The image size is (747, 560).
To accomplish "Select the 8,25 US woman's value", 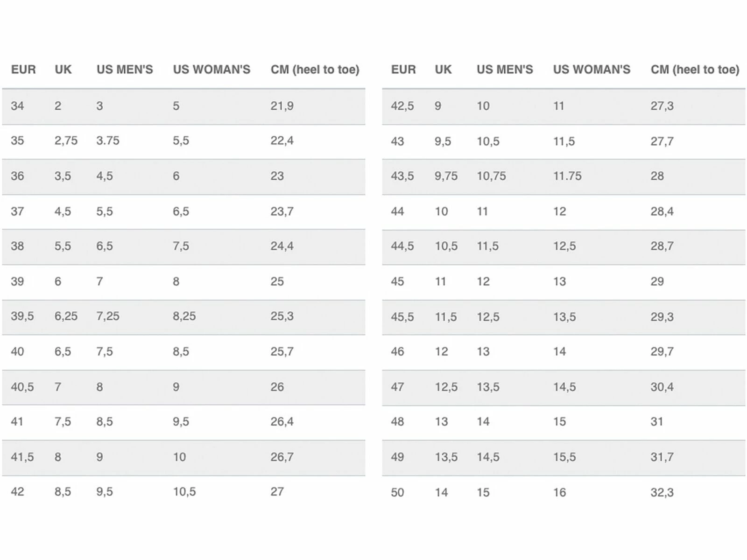I will pos(184,316).
